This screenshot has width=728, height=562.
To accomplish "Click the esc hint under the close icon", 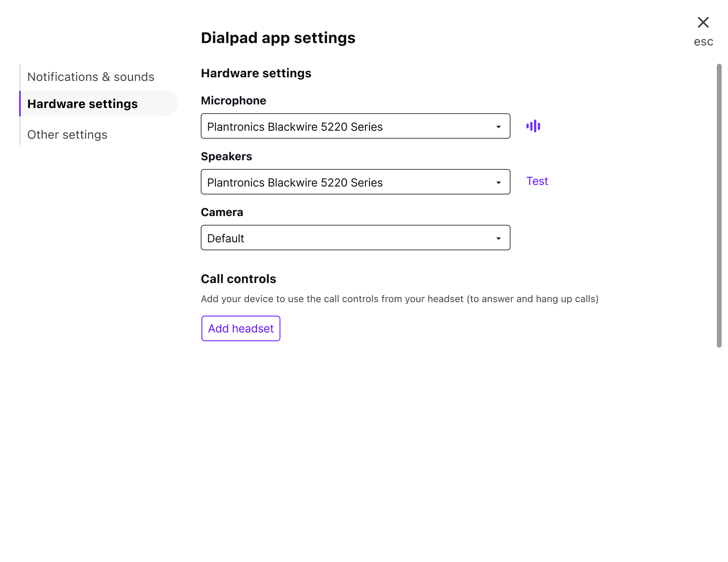I will point(703,41).
